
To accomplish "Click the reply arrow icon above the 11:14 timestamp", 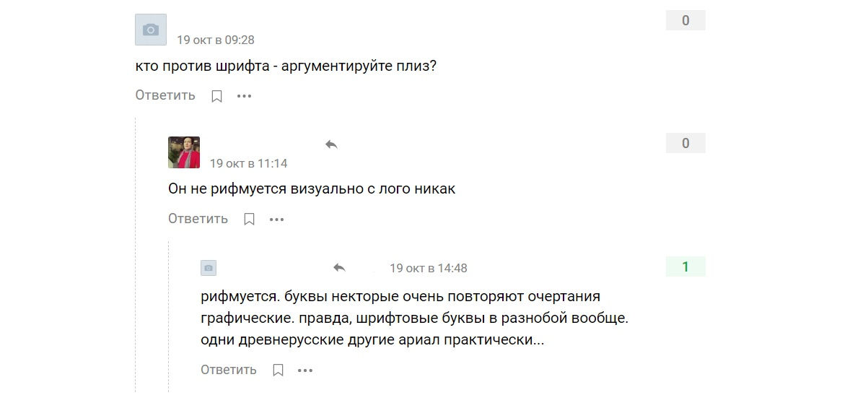I will click(x=331, y=144).
